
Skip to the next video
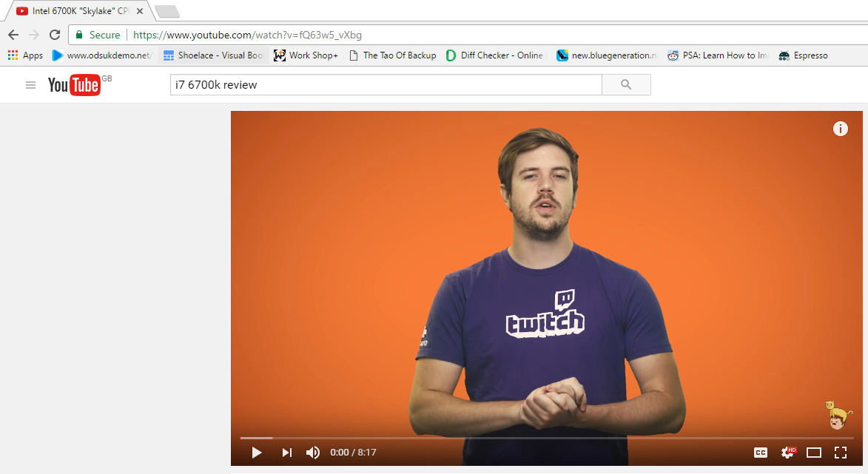pos(287,453)
